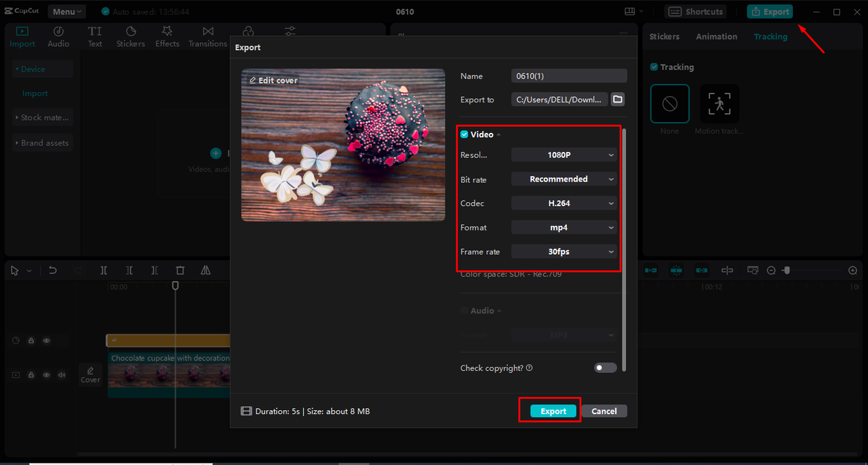
Task: Toggle auto snapping icon in timeline
Action: tap(676, 270)
